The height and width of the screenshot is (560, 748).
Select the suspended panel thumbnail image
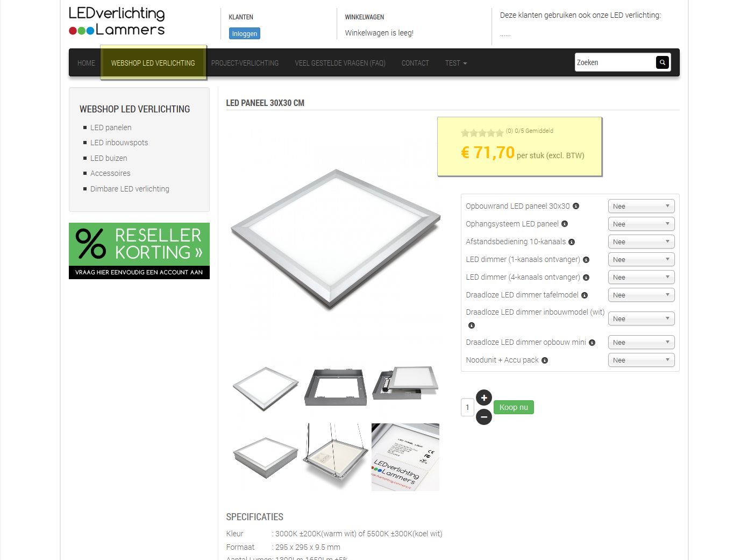(x=336, y=456)
